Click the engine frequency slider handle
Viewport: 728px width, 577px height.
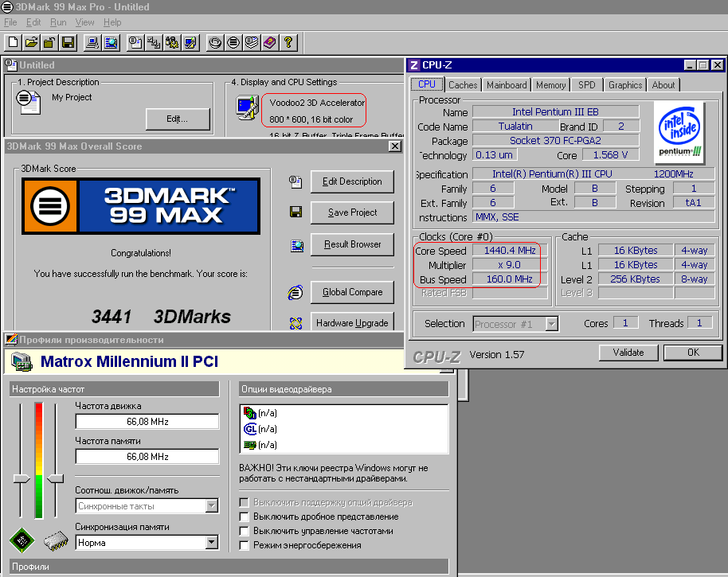[x=21, y=478]
